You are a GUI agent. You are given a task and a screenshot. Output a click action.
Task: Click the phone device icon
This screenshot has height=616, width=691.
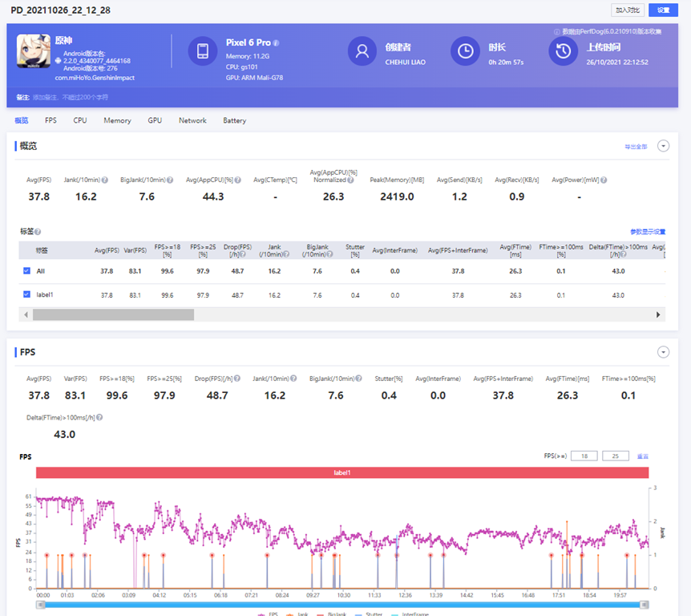(203, 51)
